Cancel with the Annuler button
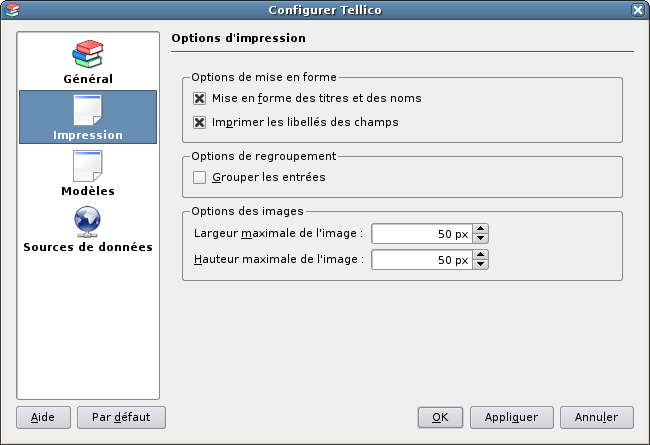Viewport: 650px width, 445px height. pyautogui.click(x=597, y=417)
